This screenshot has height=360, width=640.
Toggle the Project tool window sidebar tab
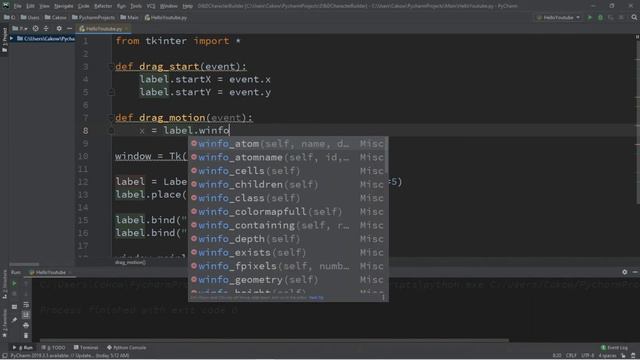(4, 40)
